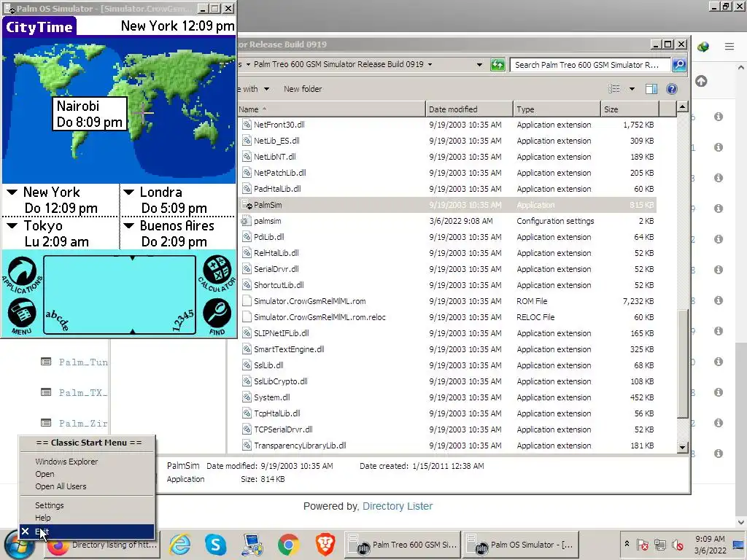Click the info icon in the topmost web page row
This screenshot has width=747, height=560.
click(x=719, y=117)
